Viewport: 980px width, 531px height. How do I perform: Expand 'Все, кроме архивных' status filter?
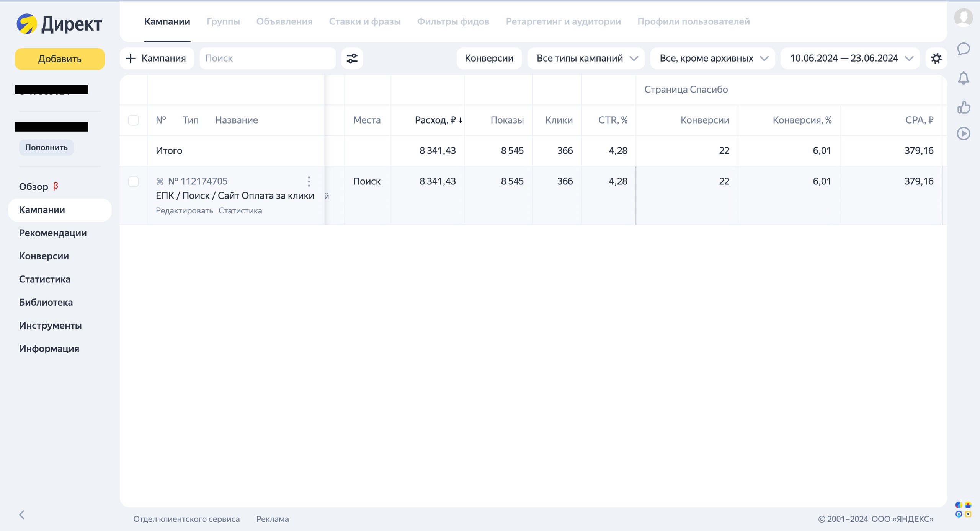(713, 58)
